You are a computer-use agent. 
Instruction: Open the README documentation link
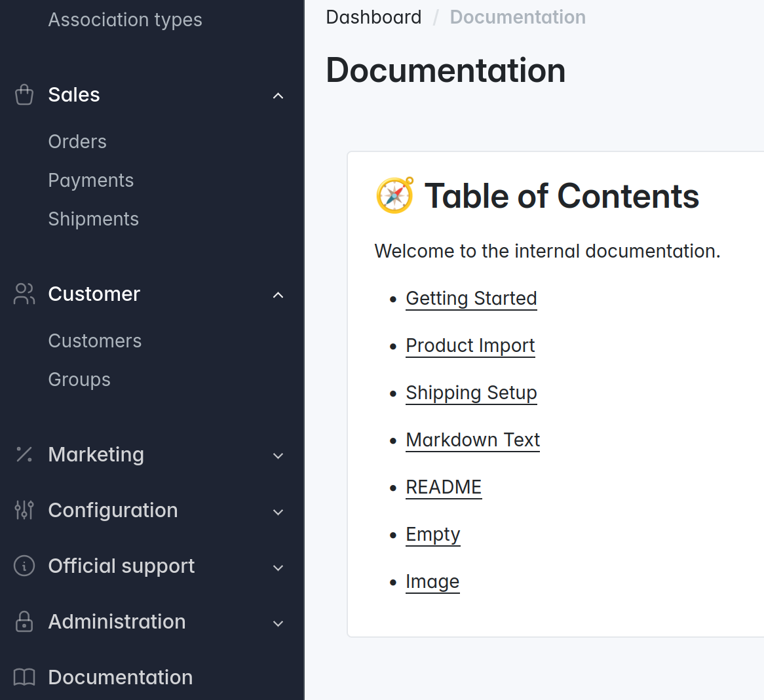click(x=444, y=487)
